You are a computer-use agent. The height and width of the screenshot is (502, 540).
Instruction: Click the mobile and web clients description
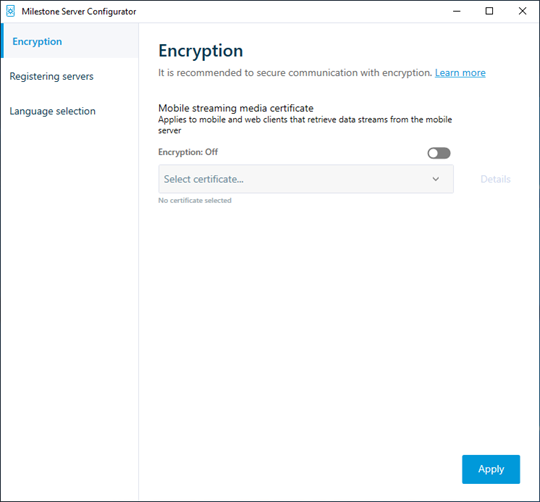tap(305, 125)
